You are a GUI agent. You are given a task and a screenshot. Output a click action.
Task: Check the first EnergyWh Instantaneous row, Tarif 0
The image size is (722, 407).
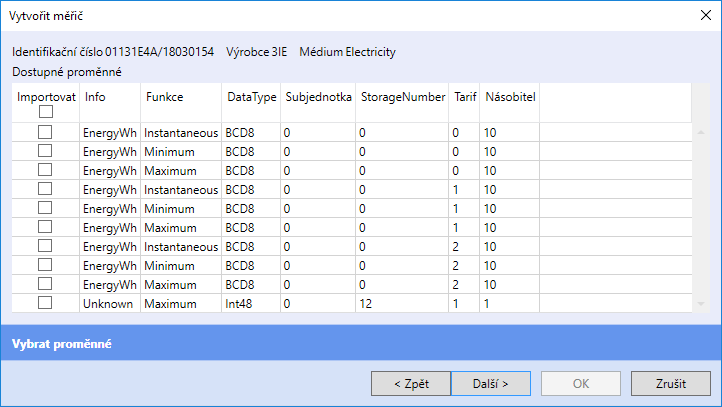tap(45, 132)
